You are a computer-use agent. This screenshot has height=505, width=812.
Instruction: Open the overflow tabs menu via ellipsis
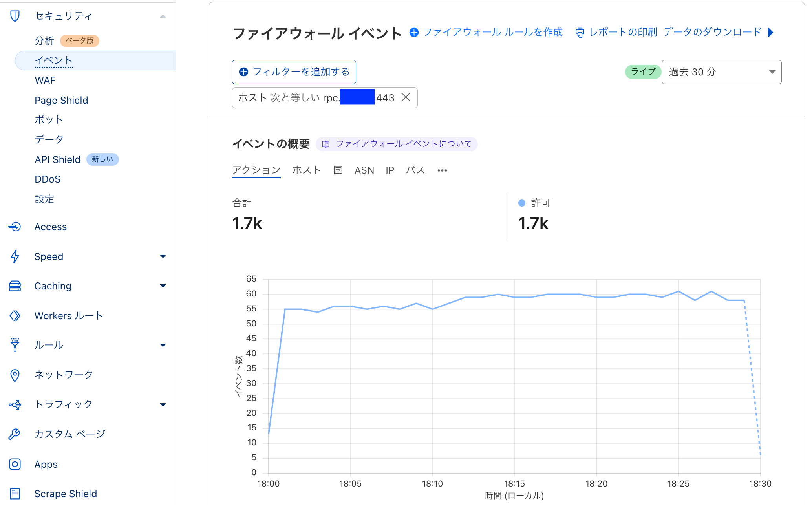(442, 170)
